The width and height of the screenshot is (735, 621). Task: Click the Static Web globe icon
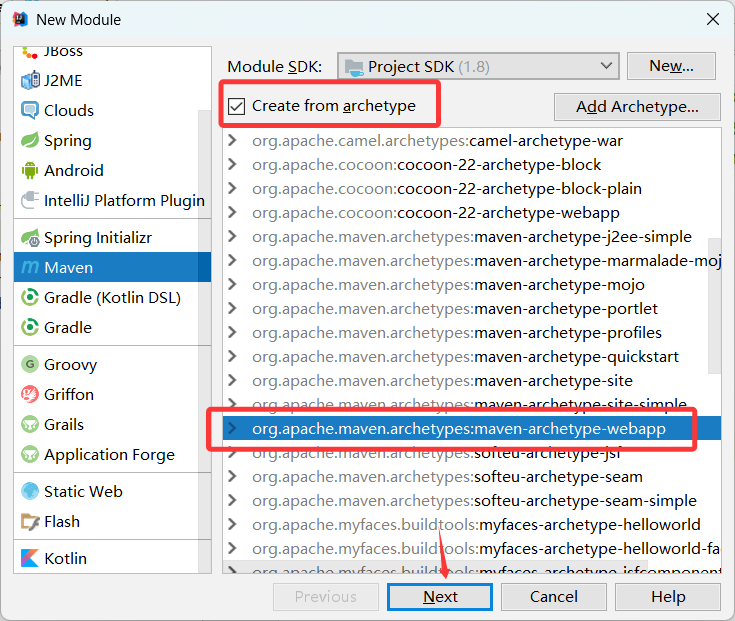pos(30,491)
